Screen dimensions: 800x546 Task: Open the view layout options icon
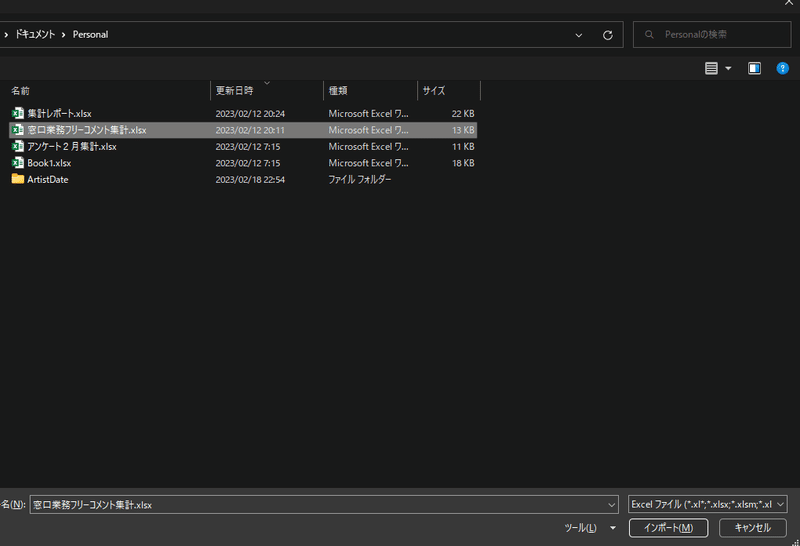click(x=711, y=68)
